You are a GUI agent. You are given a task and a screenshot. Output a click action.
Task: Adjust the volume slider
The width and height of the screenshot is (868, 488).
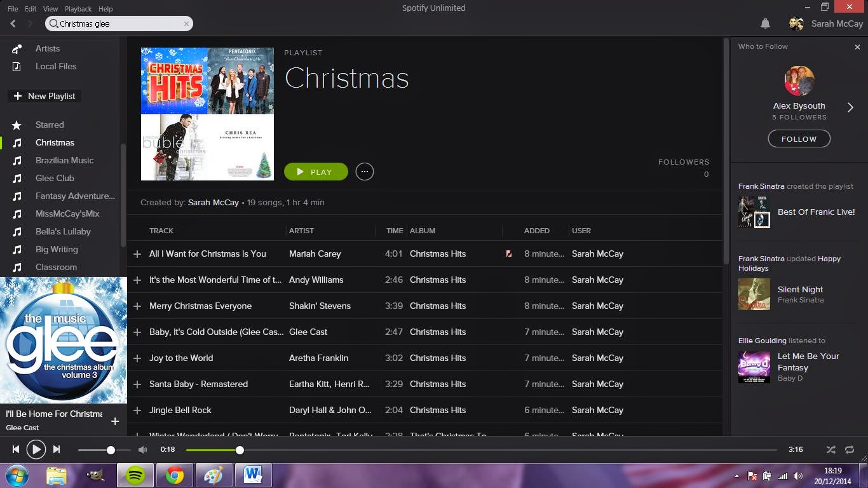tap(104, 450)
